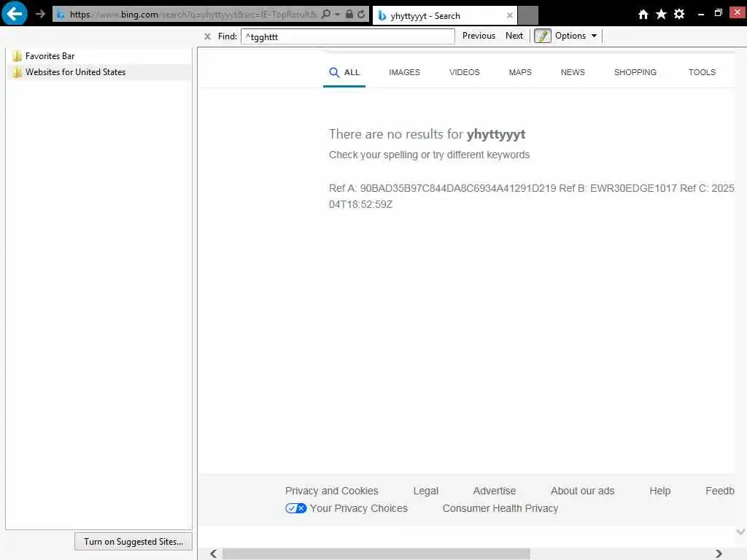The width and height of the screenshot is (747, 560).
Task: Click the security lock icon in address bar
Action: click(x=349, y=14)
